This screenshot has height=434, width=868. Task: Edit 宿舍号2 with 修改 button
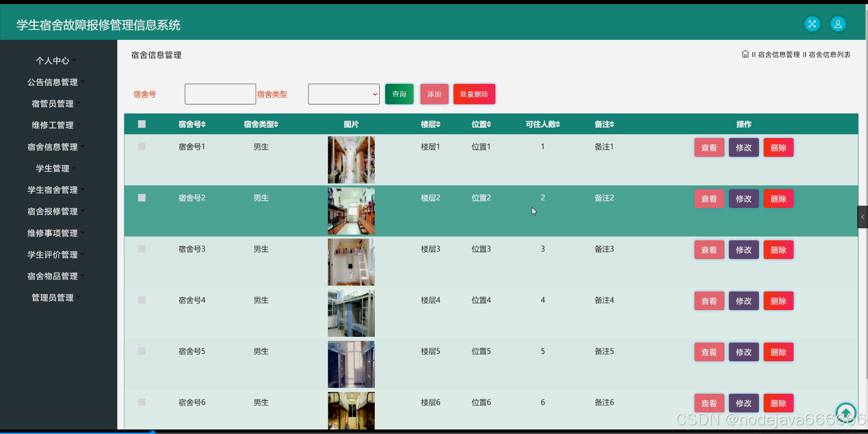pyautogui.click(x=744, y=198)
